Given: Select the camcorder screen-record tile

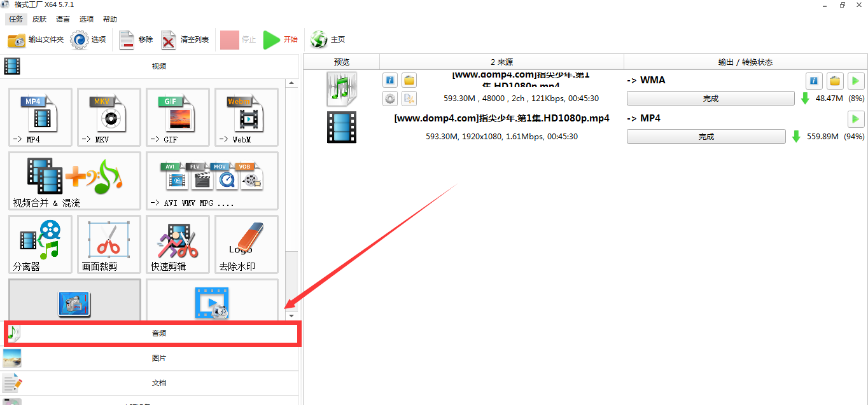Looking at the screenshot, I should [74, 300].
